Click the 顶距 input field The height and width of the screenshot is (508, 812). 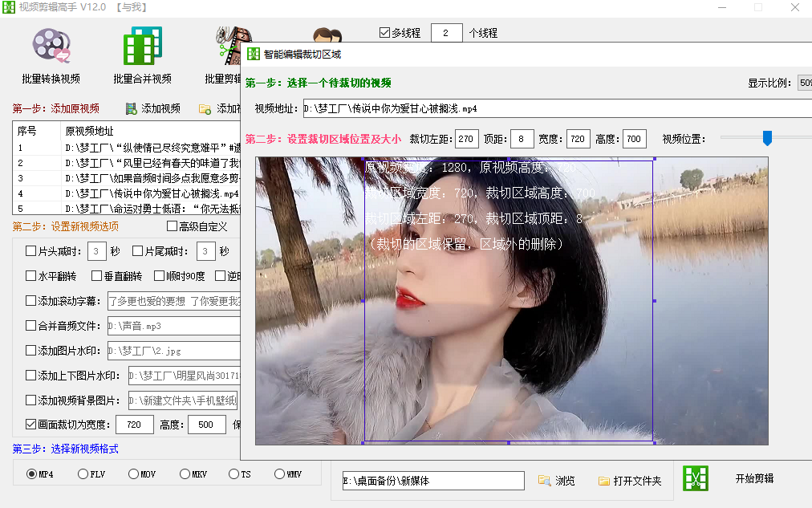[522, 139]
